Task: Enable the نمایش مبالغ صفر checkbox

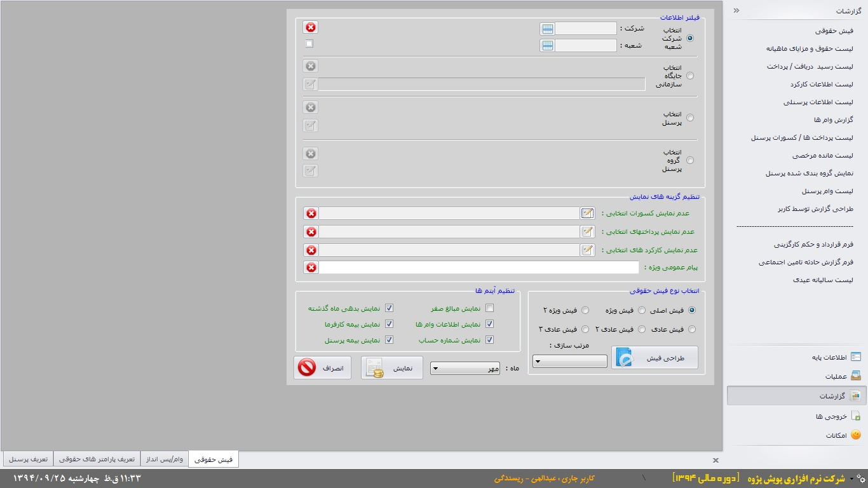Action: [x=489, y=308]
